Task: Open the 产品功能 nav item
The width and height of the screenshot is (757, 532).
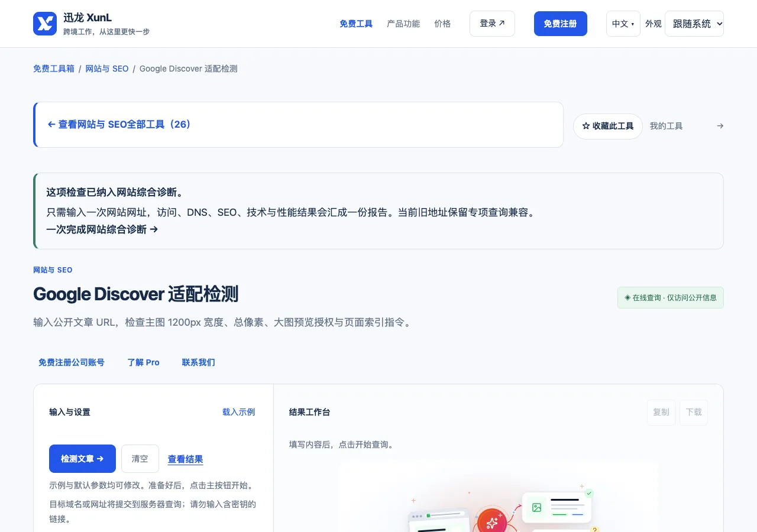Action: (x=403, y=24)
